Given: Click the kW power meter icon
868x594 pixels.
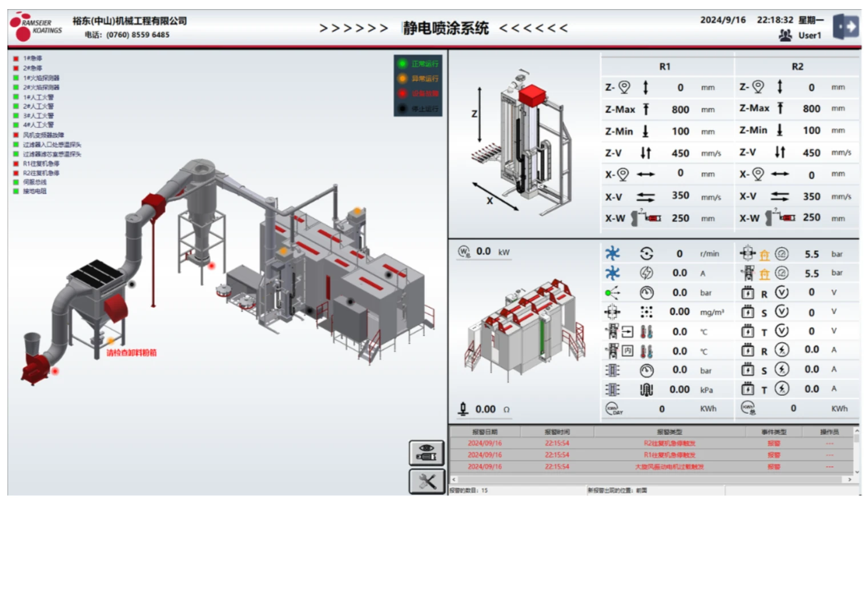Looking at the screenshot, I should click(x=464, y=252).
